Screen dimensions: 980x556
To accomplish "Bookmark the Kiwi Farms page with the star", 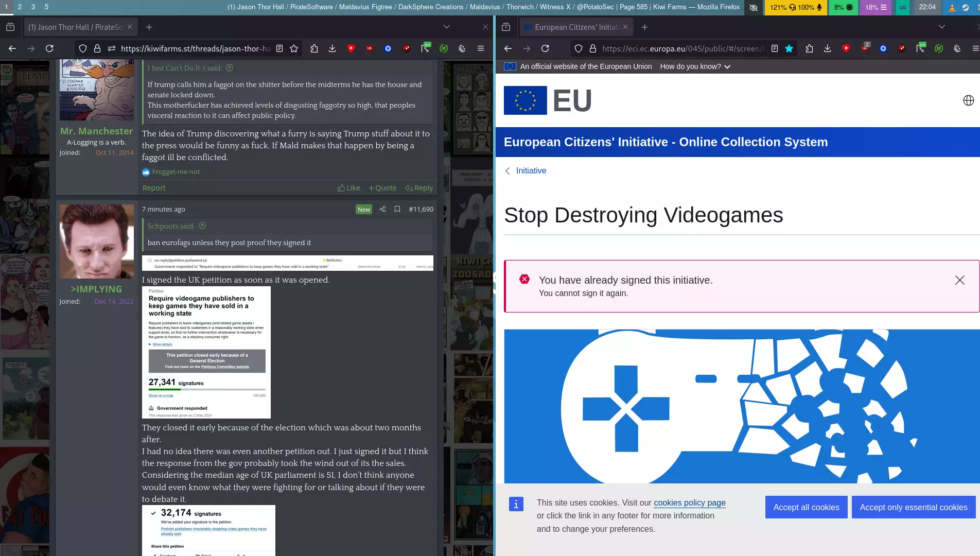I will [x=294, y=48].
